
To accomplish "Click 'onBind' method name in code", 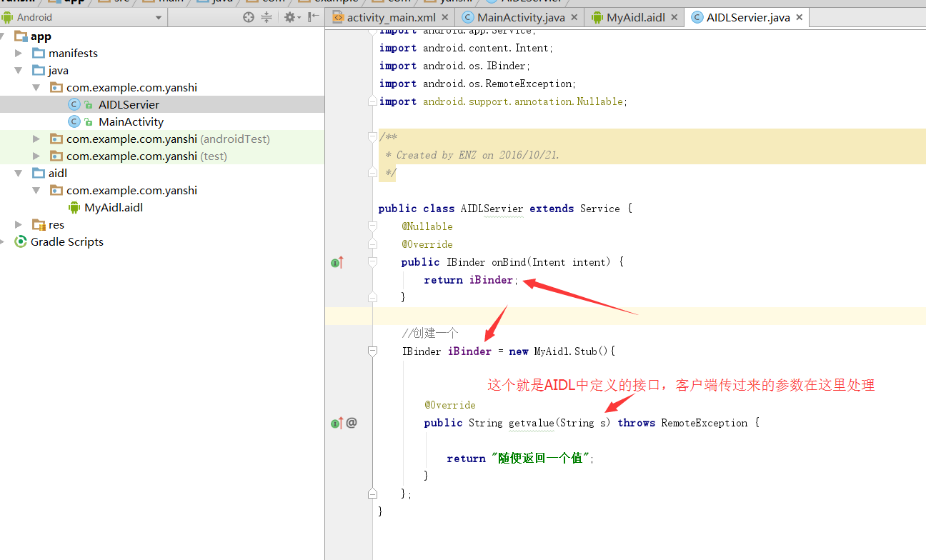I will (x=509, y=262).
